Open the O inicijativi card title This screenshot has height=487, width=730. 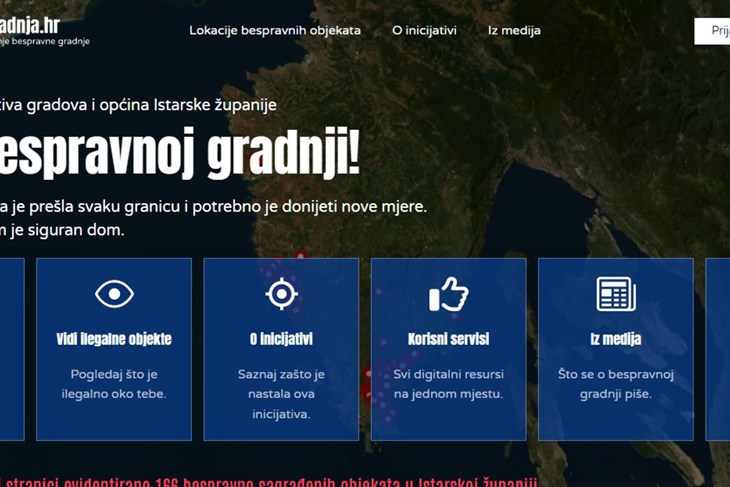pyautogui.click(x=281, y=339)
